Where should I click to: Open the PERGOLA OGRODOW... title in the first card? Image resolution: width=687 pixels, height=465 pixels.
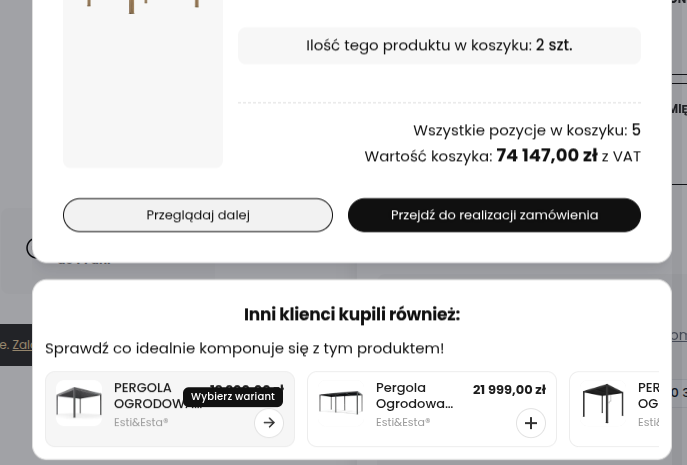click(149, 396)
